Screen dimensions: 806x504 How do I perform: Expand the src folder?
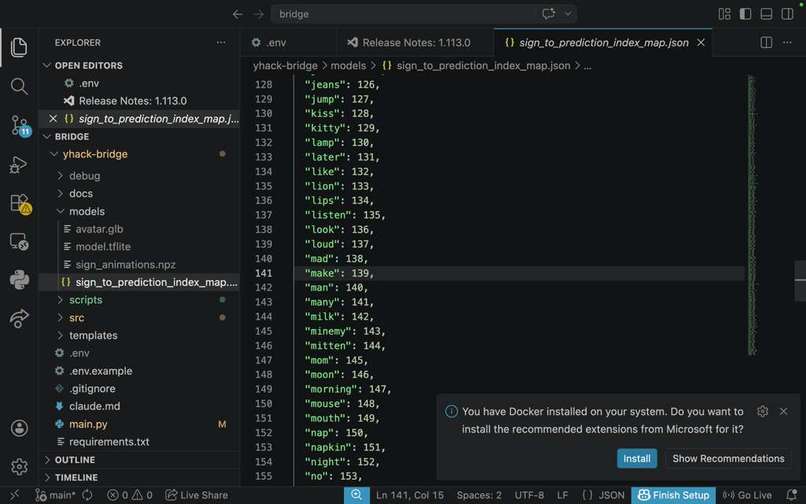click(60, 317)
